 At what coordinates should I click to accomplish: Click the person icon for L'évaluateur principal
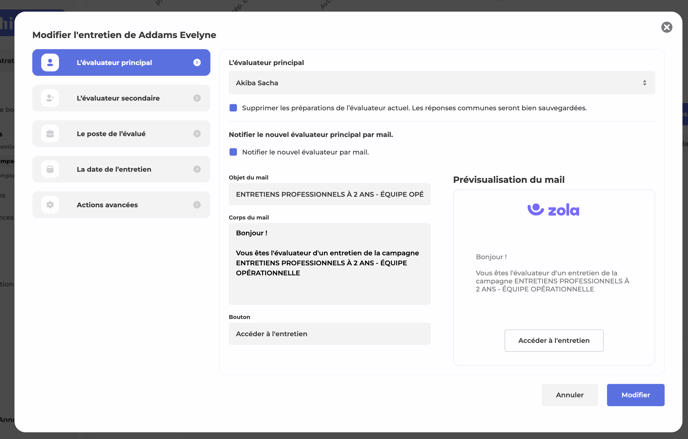[50, 63]
